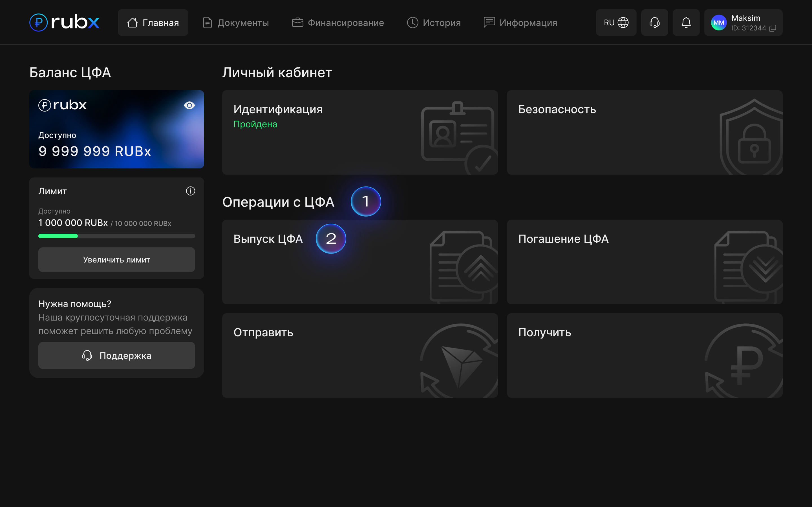Screen dimensions: 812x507
Task: Click the Поддержка button
Action: pyautogui.click(x=116, y=355)
